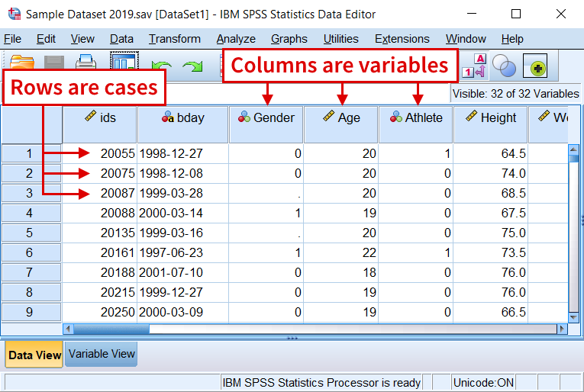
Task: Click Height cell showing 73.5
Action: click(491, 252)
